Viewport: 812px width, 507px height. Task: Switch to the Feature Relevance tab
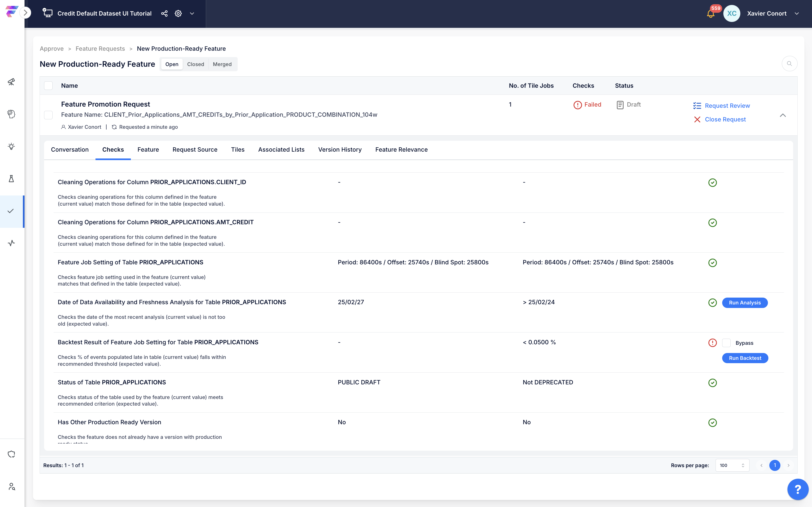click(401, 150)
